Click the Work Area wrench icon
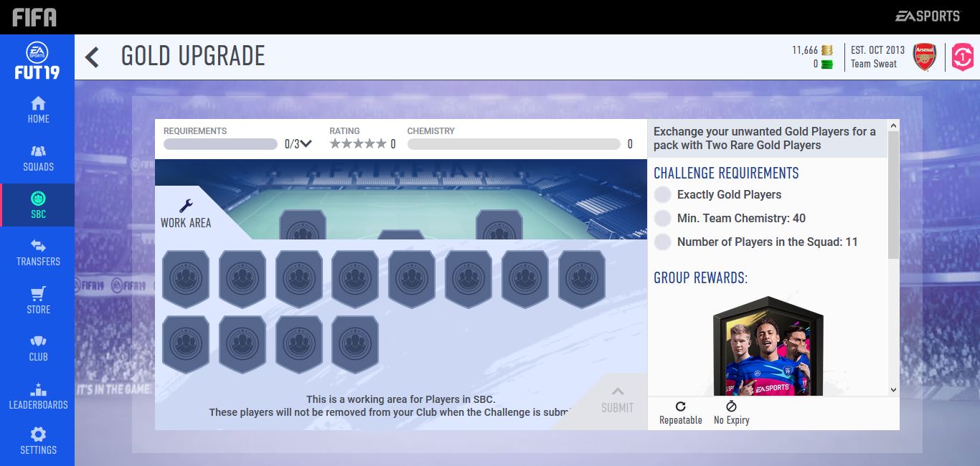980x466 pixels. 186,206
